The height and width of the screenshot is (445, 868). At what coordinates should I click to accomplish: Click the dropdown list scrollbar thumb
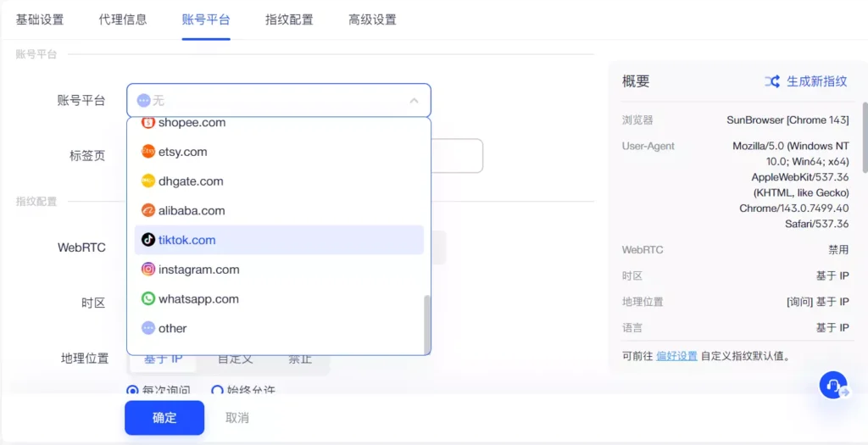pyautogui.click(x=426, y=324)
